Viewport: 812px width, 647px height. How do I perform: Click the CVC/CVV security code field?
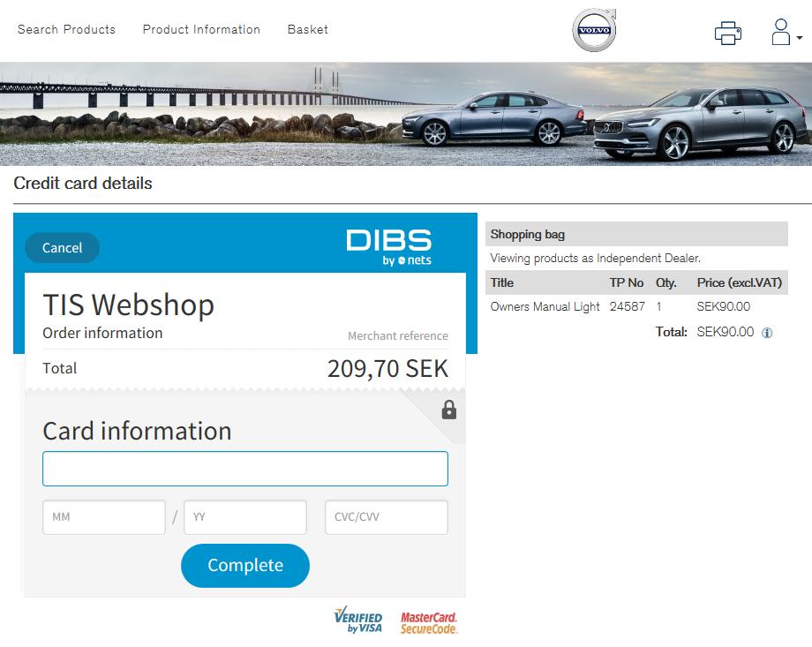(x=387, y=517)
